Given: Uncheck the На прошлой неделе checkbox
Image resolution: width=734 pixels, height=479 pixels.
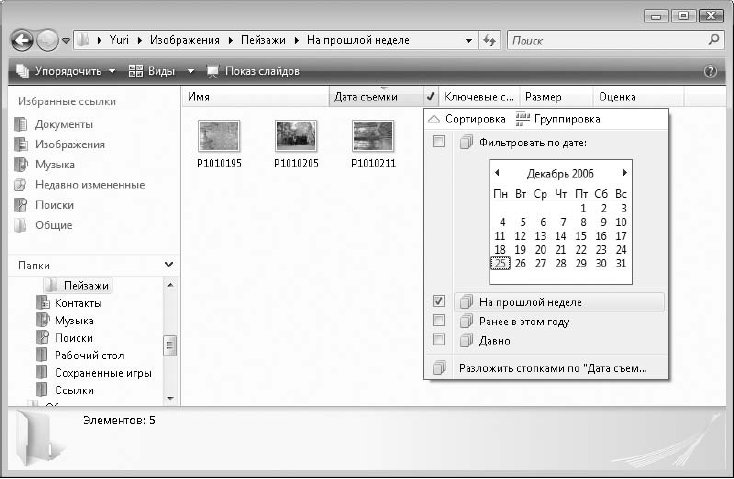Looking at the screenshot, I should tap(438, 301).
